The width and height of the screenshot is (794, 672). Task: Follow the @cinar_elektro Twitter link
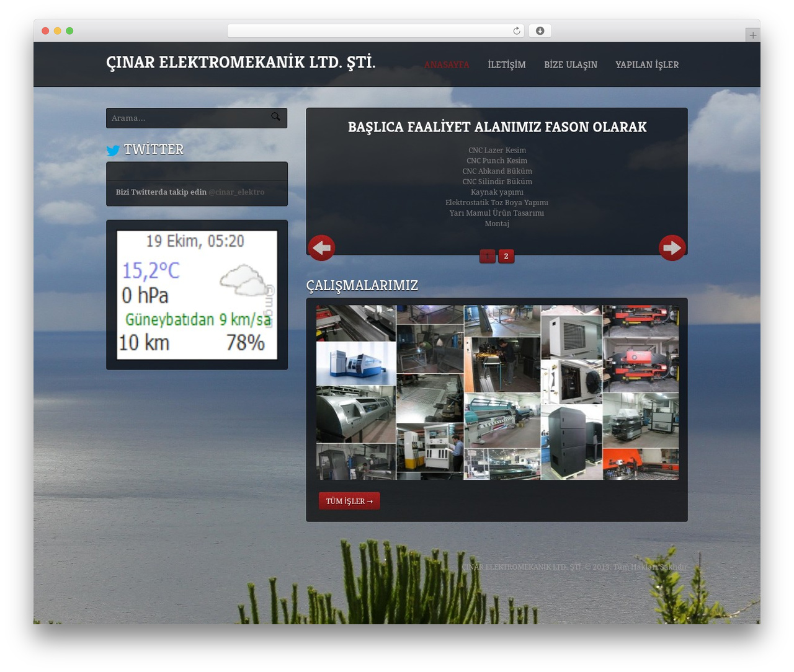click(x=236, y=192)
